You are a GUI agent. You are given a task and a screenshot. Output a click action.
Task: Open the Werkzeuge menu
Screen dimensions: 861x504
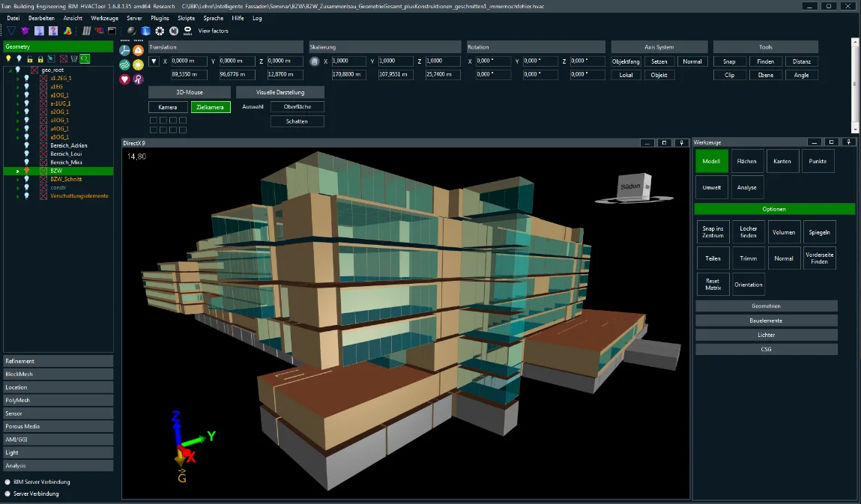[104, 18]
